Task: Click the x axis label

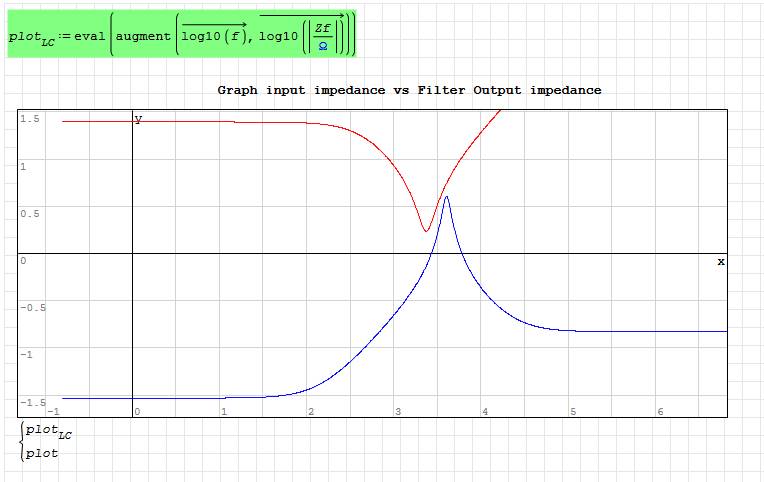Action: [x=720, y=261]
